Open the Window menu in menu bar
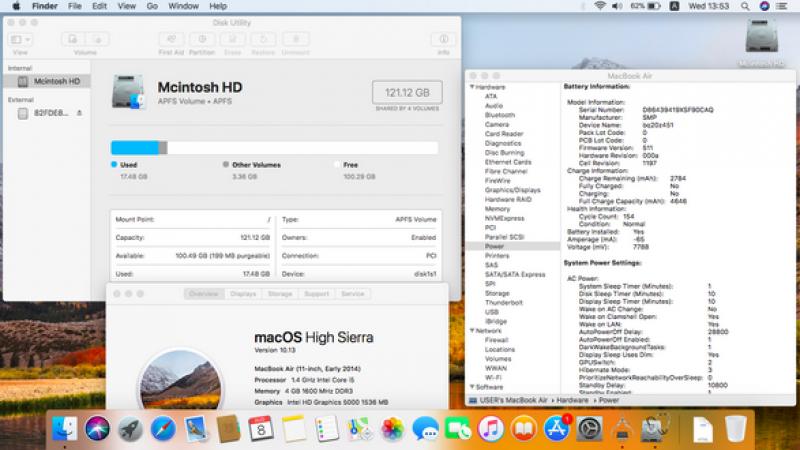800x450 pixels. click(183, 6)
